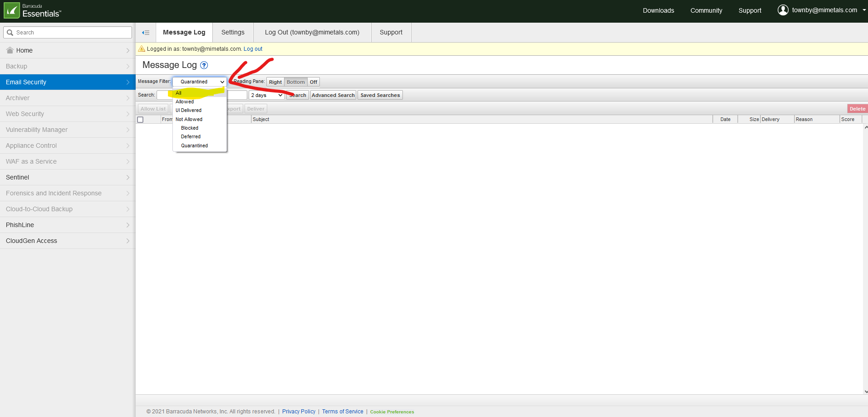
Task: Click the Deliver button
Action: coord(256,109)
